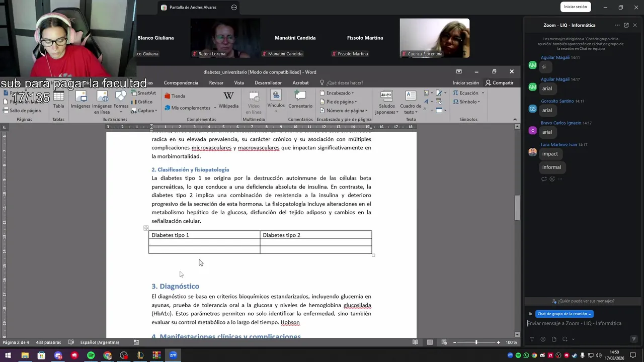Open the Acrobat ribbon tab
This screenshot has height=362, width=644.
(x=300, y=83)
